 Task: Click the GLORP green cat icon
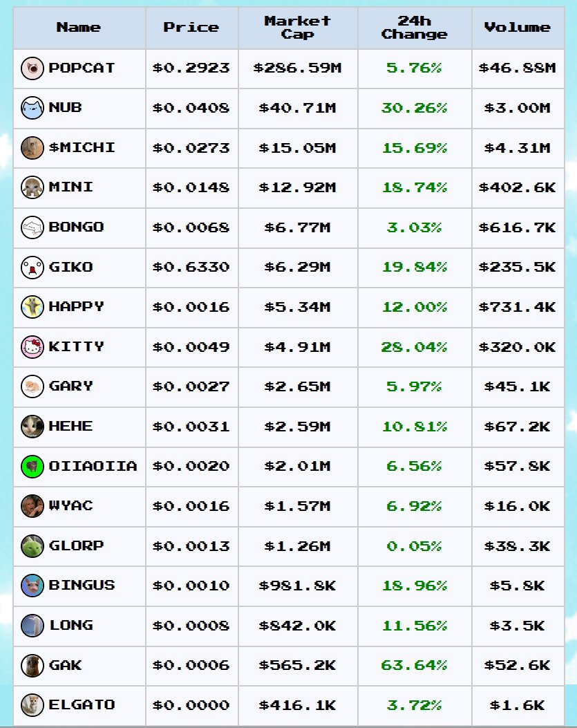click(x=32, y=546)
